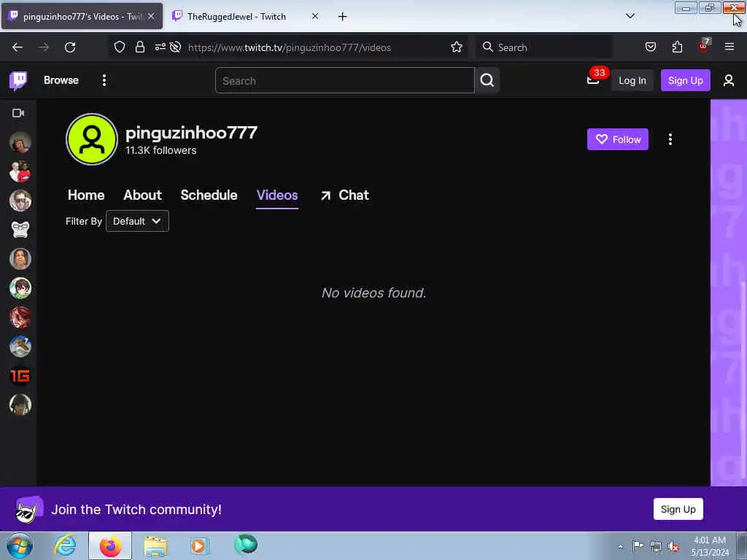
Task: Click the header Sign Up button
Action: point(685,80)
